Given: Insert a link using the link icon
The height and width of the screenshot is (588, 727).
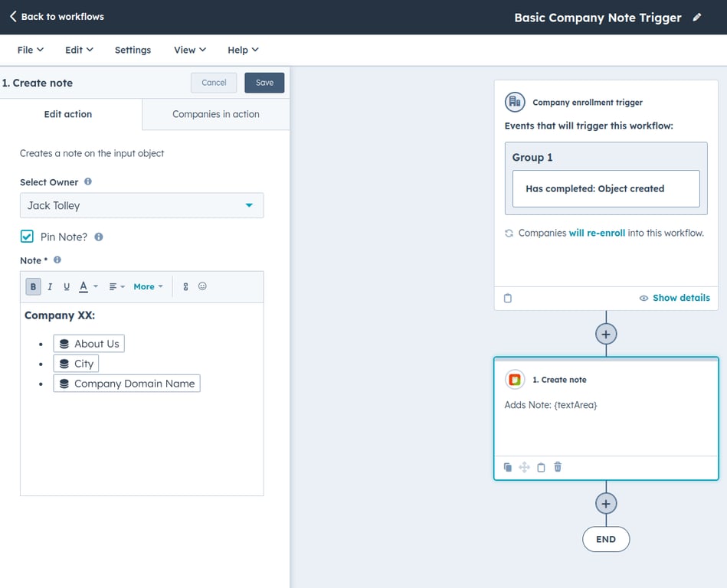Looking at the screenshot, I should coord(185,286).
